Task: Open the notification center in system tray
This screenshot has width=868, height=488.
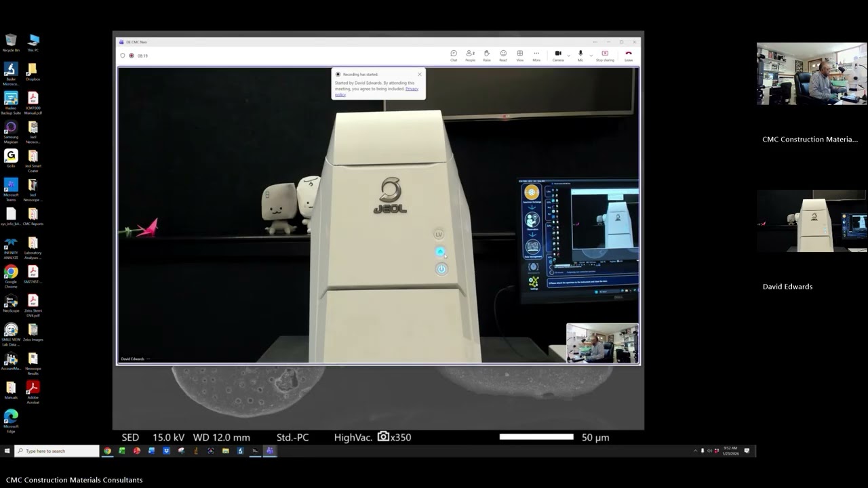Action: tap(747, 451)
